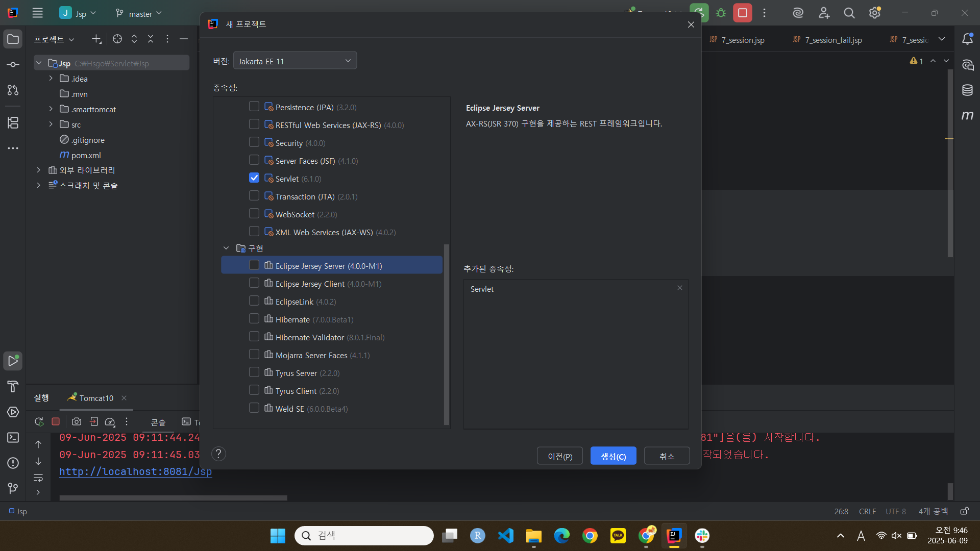980x551 pixels.
Task: Collapse the 구현 group in dependencies
Action: pyautogui.click(x=226, y=248)
